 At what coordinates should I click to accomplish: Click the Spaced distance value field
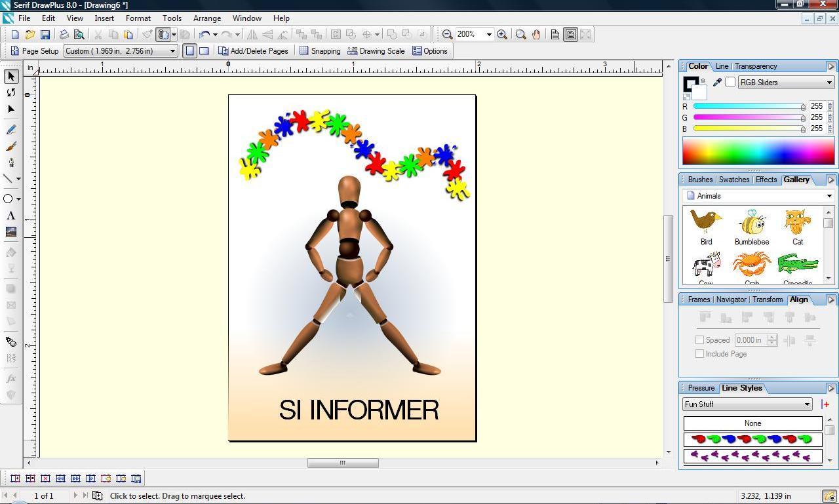(x=750, y=339)
